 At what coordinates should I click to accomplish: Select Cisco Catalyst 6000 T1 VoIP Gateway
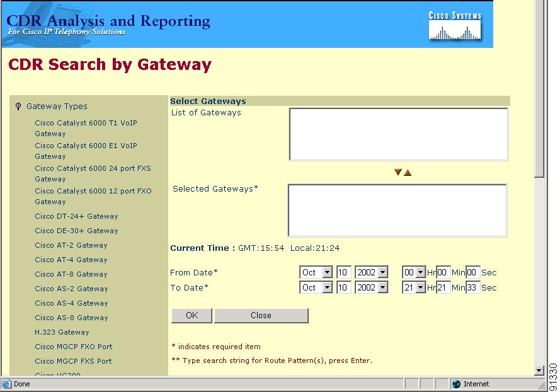(86, 128)
